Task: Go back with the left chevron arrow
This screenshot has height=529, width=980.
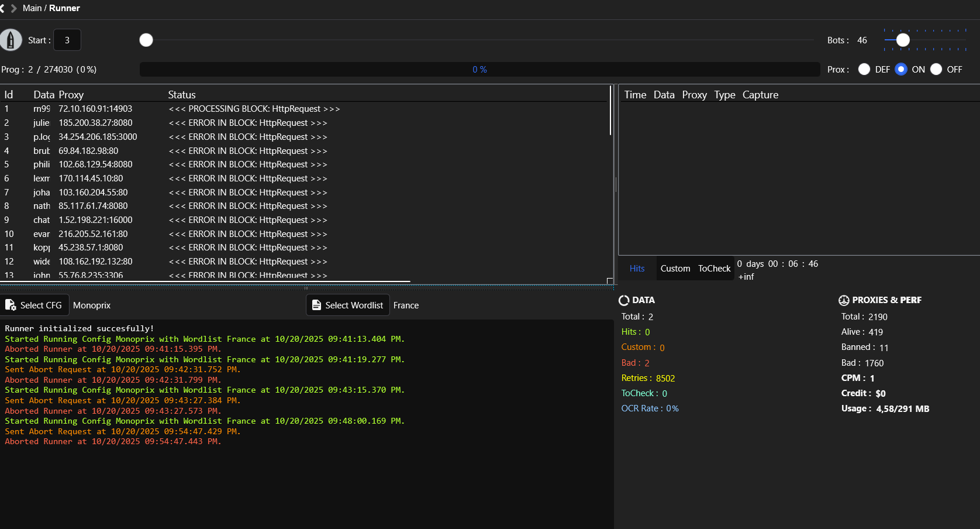Action: click(2, 8)
